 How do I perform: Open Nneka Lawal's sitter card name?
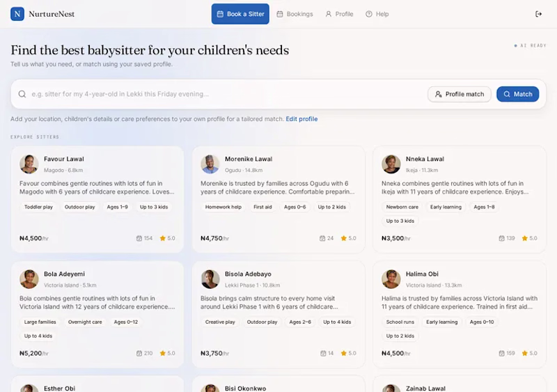[x=425, y=159]
